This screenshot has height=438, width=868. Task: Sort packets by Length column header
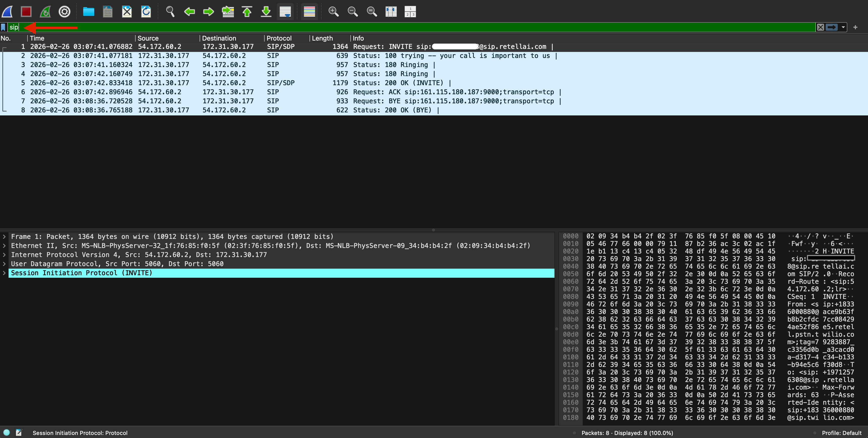point(322,38)
